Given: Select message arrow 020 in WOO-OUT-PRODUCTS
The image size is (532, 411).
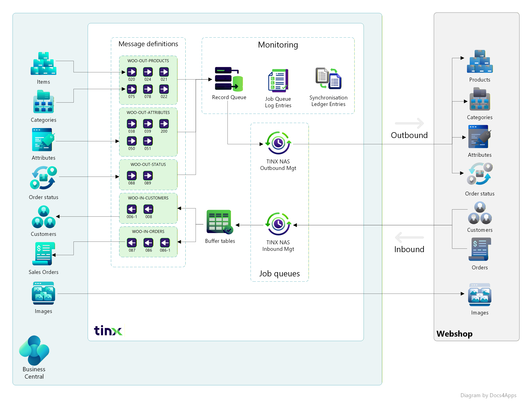Looking at the screenshot, I should tap(132, 72).
